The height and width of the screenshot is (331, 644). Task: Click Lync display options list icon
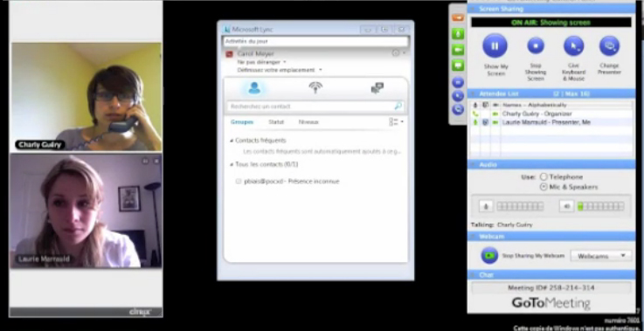pyautogui.click(x=393, y=122)
